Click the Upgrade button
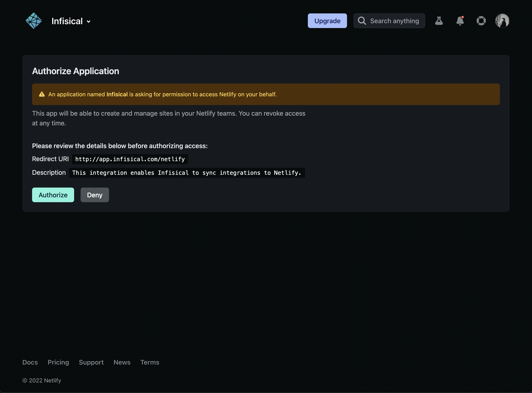 tap(327, 21)
